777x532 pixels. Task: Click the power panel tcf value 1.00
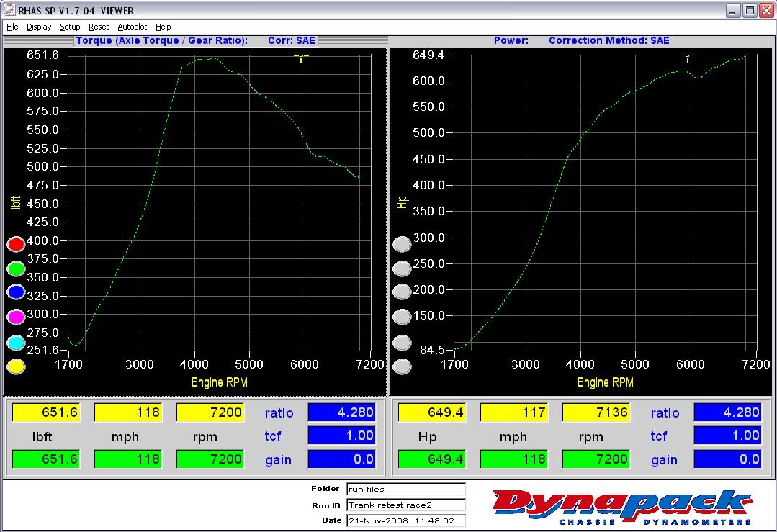(x=727, y=436)
